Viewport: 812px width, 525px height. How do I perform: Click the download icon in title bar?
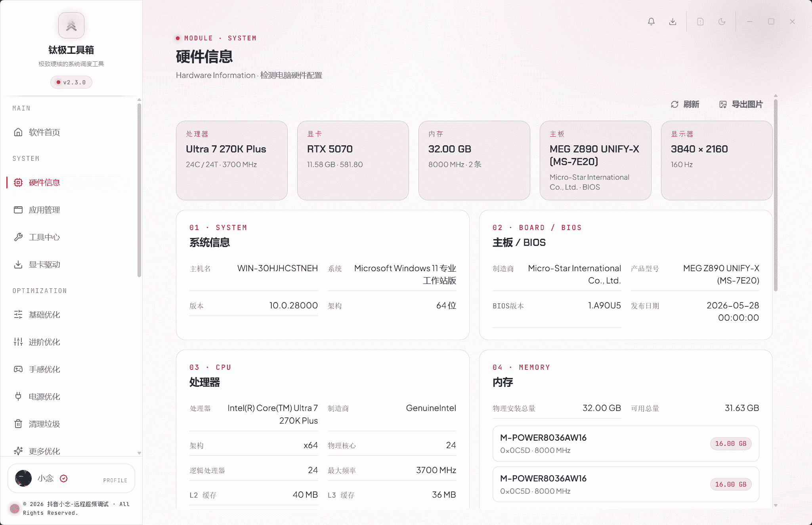tap(673, 21)
